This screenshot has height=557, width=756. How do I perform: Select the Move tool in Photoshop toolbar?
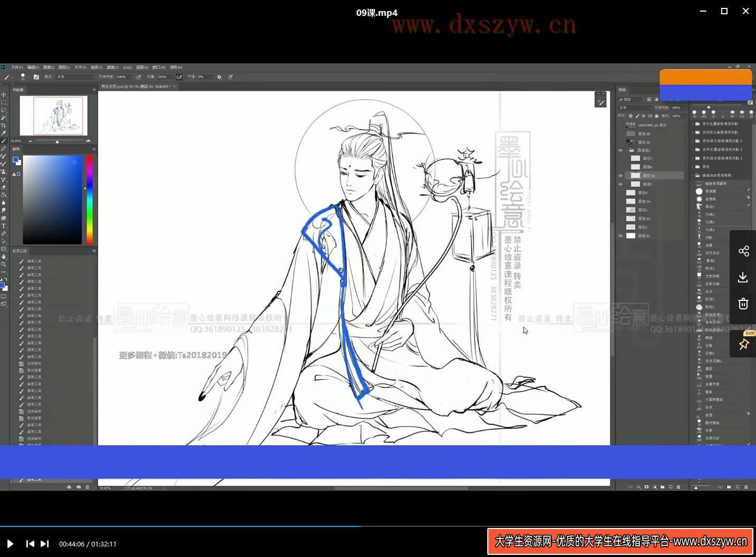(x=4, y=95)
